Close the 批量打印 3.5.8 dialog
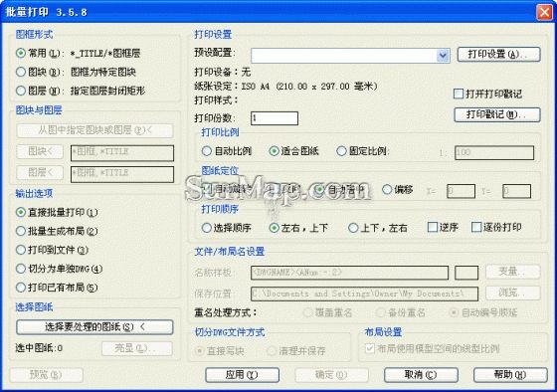Screen dimensions: 557x392 point(544,12)
